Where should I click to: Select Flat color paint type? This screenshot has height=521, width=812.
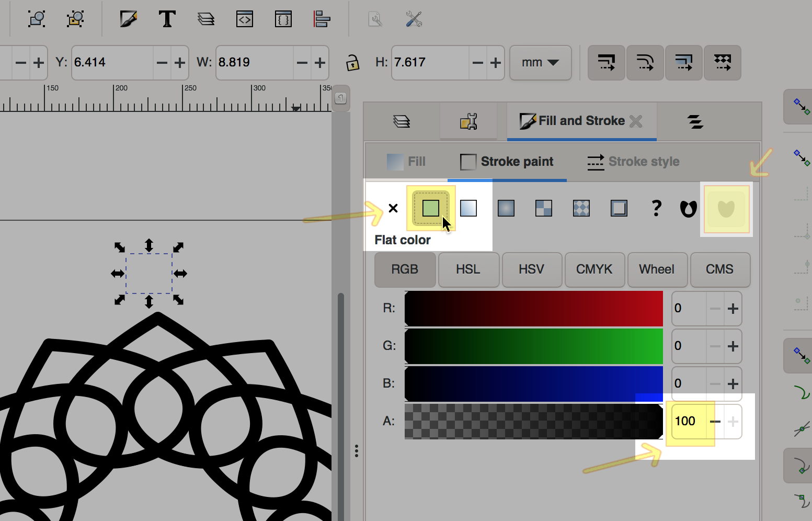pyautogui.click(x=431, y=208)
